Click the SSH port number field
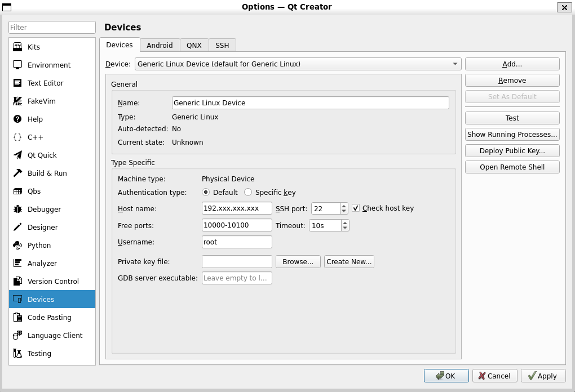The image size is (575, 392). click(326, 208)
